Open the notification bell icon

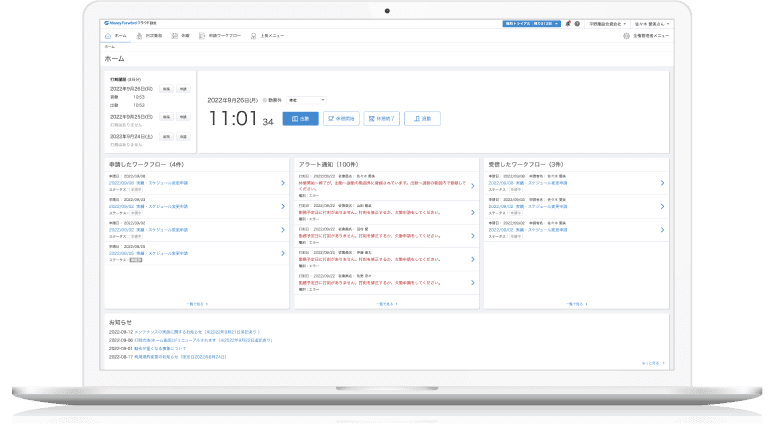[568, 23]
